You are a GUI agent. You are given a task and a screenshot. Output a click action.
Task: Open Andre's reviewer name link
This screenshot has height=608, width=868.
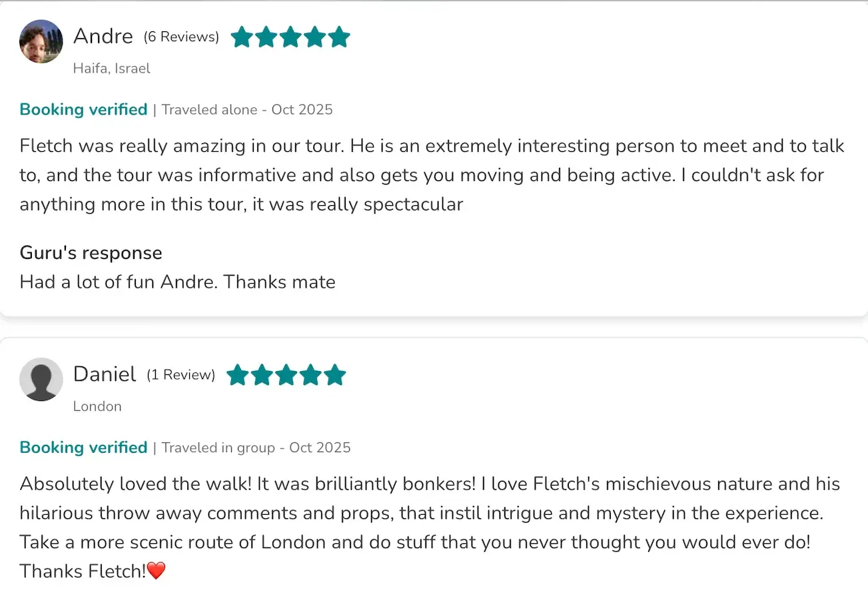103,36
